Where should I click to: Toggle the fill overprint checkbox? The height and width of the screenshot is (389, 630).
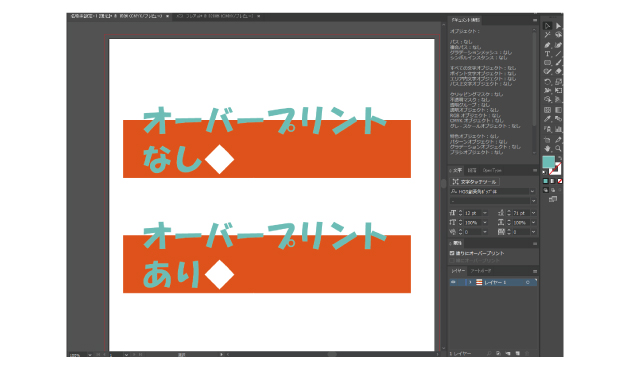coord(452,253)
